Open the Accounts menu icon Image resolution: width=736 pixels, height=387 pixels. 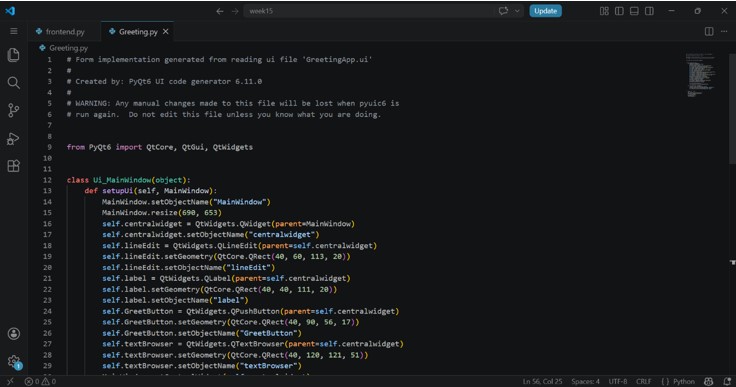14,333
